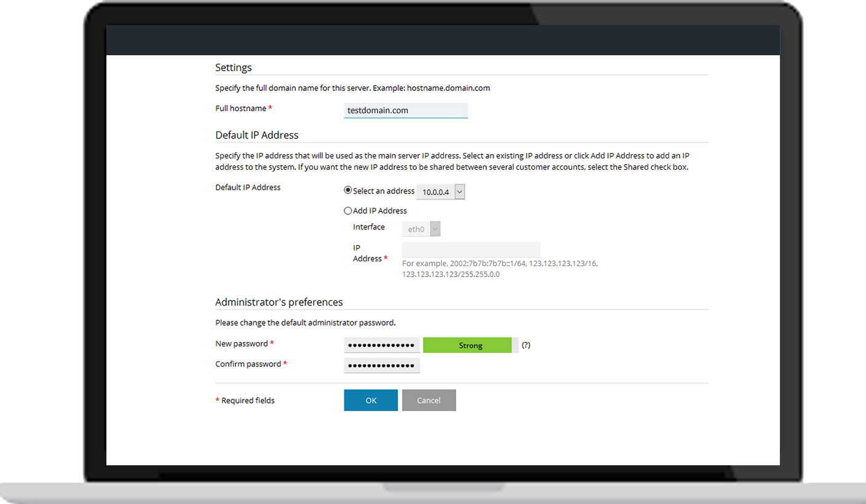Click the Full hostname input field
The image size is (866, 504).
click(406, 110)
